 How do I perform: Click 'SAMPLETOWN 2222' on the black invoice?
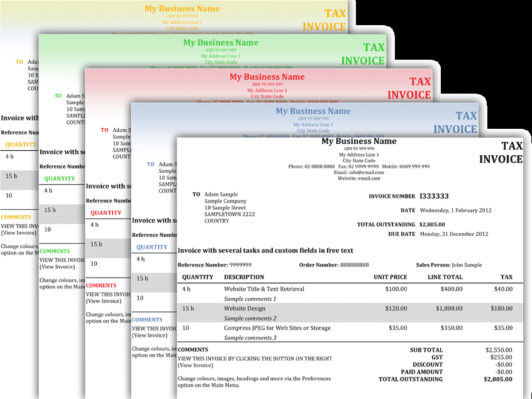(230, 214)
